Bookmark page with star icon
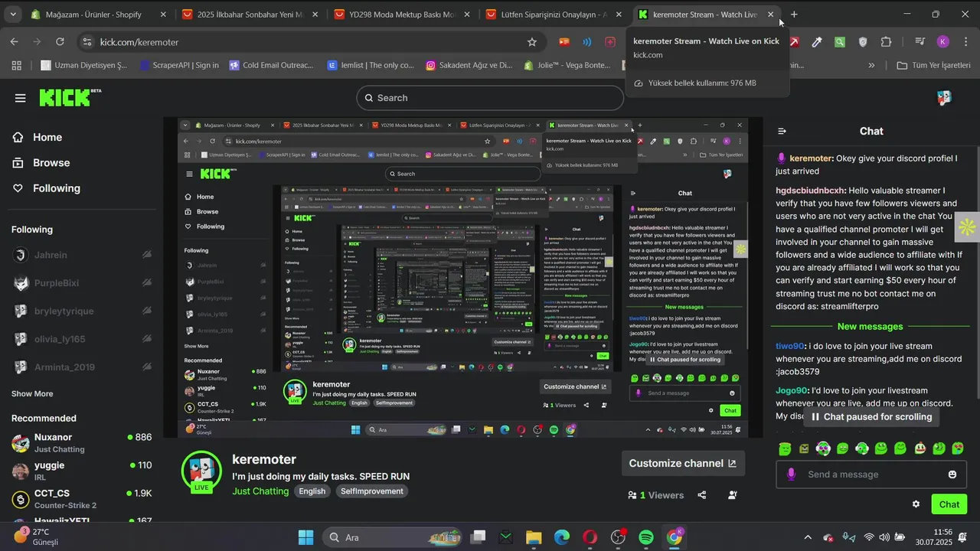 pyautogui.click(x=532, y=42)
